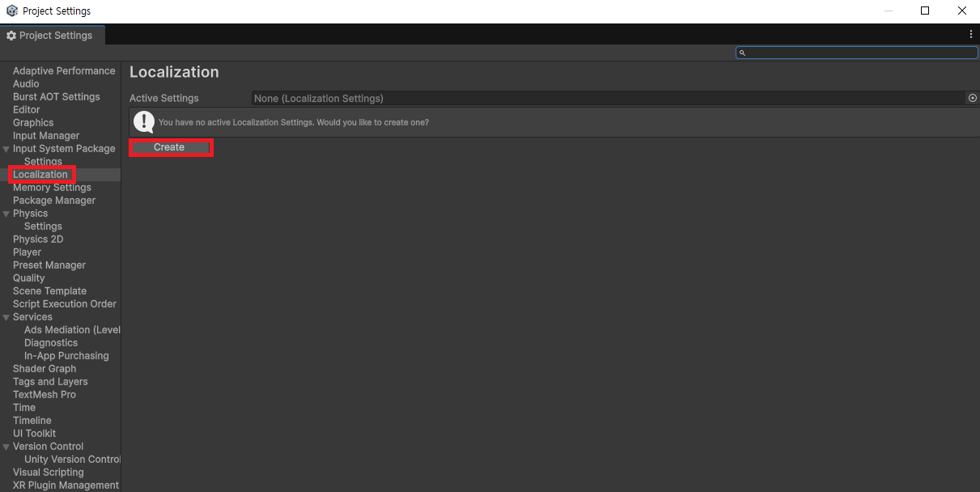Open Player settings
Screen dimensions: 980x492
coord(27,252)
